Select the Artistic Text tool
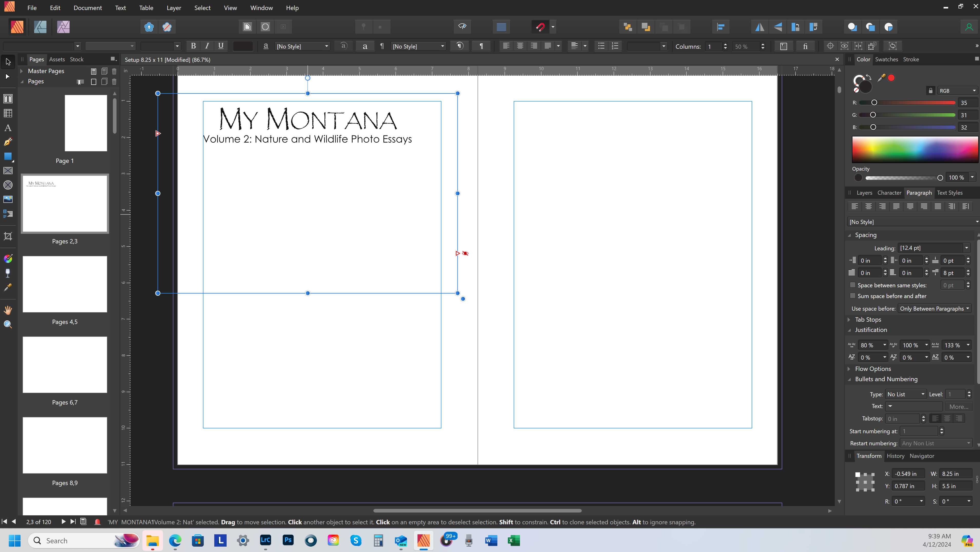The height and width of the screenshot is (552, 980). (x=8, y=128)
